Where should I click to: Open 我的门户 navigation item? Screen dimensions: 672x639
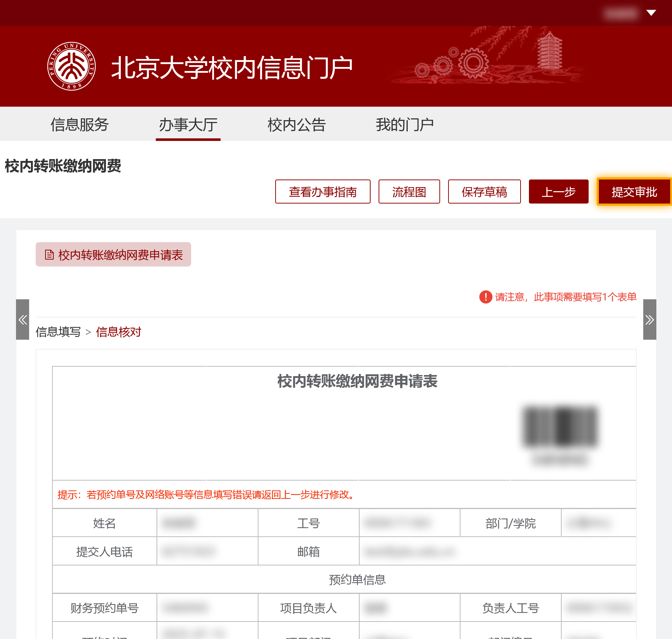(x=404, y=125)
